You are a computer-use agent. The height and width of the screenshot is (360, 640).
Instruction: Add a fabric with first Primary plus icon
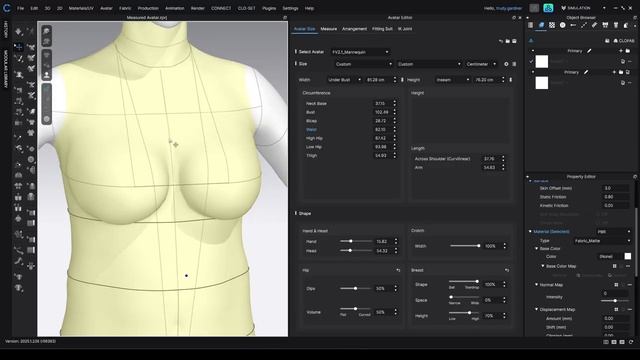click(x=621, y=51)
